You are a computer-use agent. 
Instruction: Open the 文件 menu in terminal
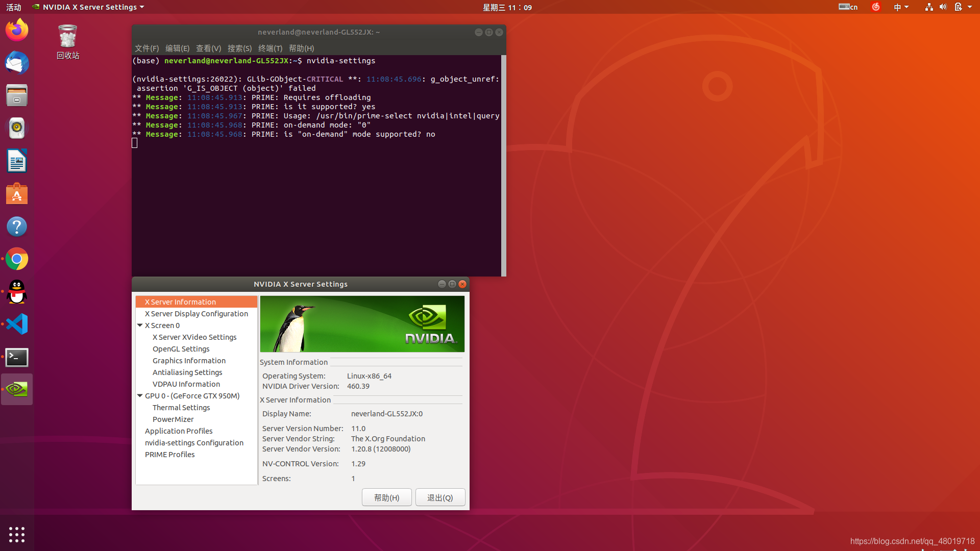click(146, 48)
